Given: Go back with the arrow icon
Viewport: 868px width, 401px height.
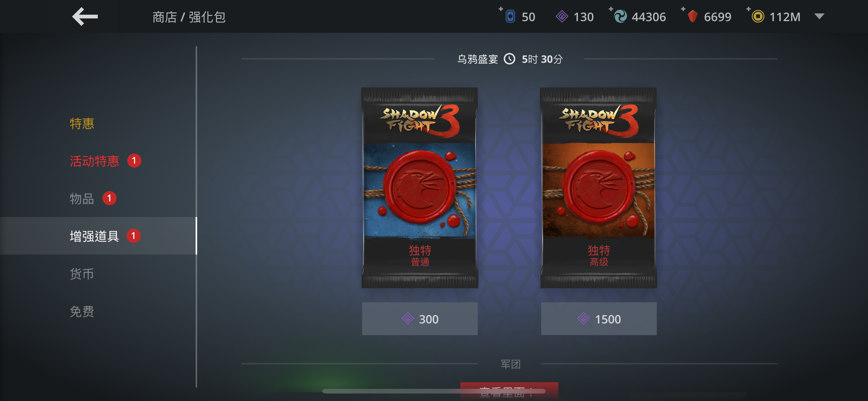Looking at the screenshot, I should click(x=85, y=17).
